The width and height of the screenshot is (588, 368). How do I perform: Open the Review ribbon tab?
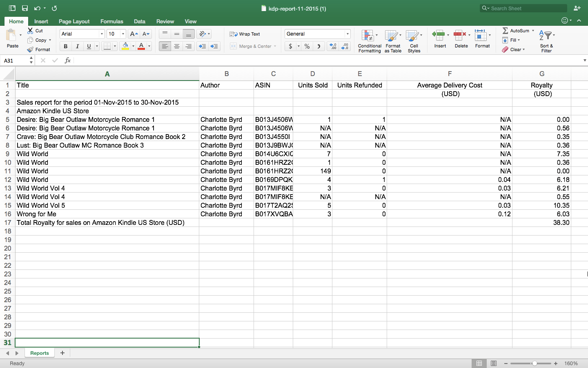click(x=165, y=21)
